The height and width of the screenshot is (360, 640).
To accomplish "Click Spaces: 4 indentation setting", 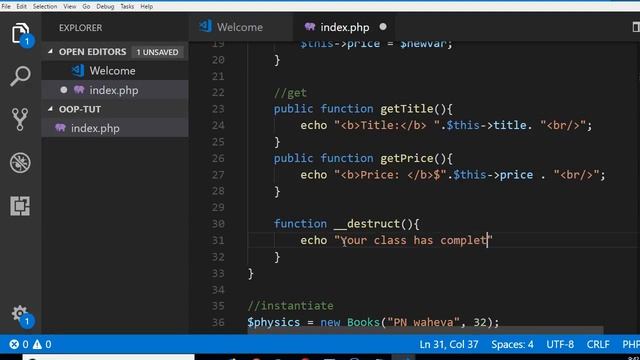I will [x=512, y=344].
